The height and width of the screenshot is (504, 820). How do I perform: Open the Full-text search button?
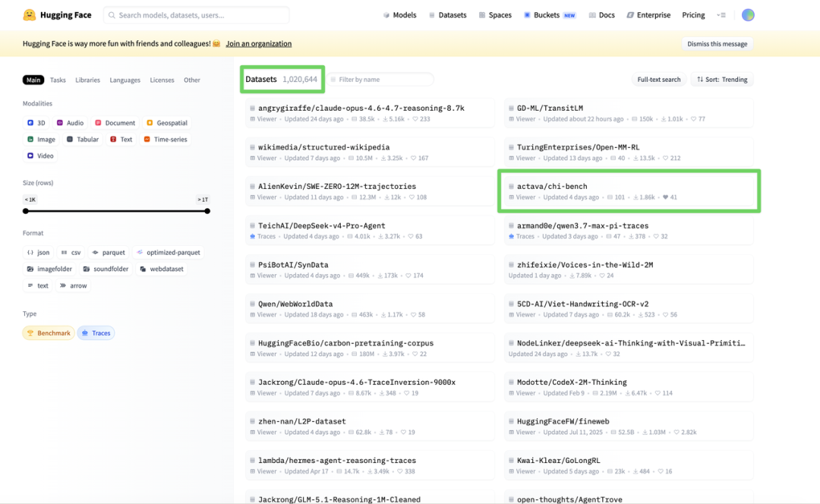click(x=659, y=80)
